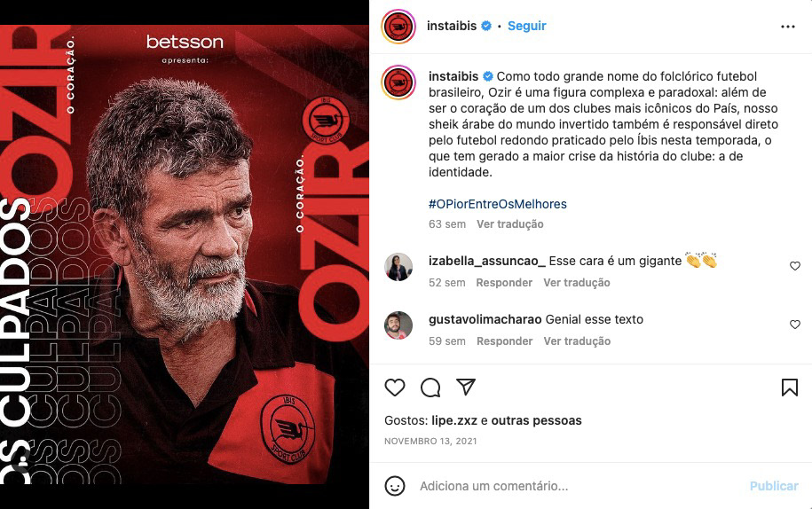Reply to gustavolimacharao's comment
812x509 pixels.
click(504, 341)
